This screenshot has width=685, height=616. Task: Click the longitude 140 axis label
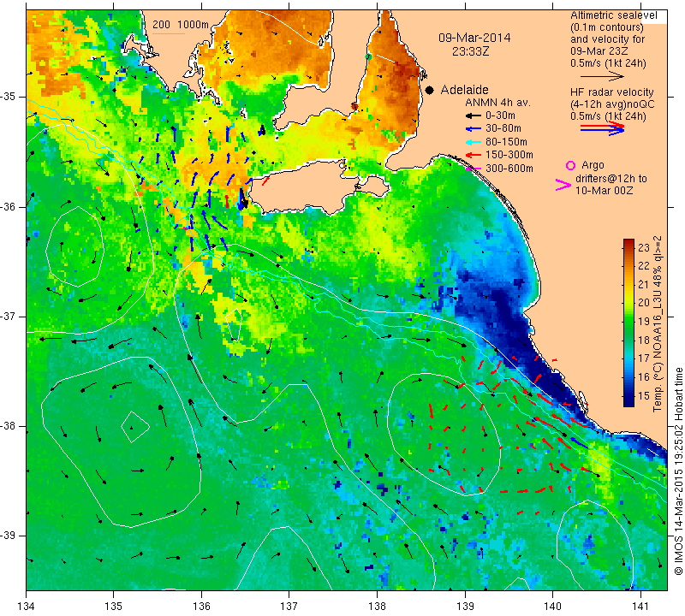pyautogui.click(x=552, y=607)
